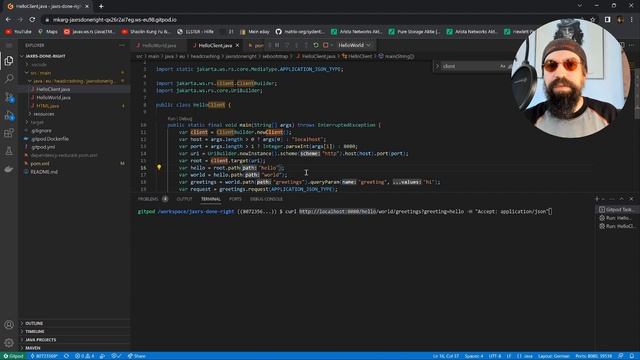Open a new browser tab
This screenshot has width=640, height=360.
click(x=101, y=6)
